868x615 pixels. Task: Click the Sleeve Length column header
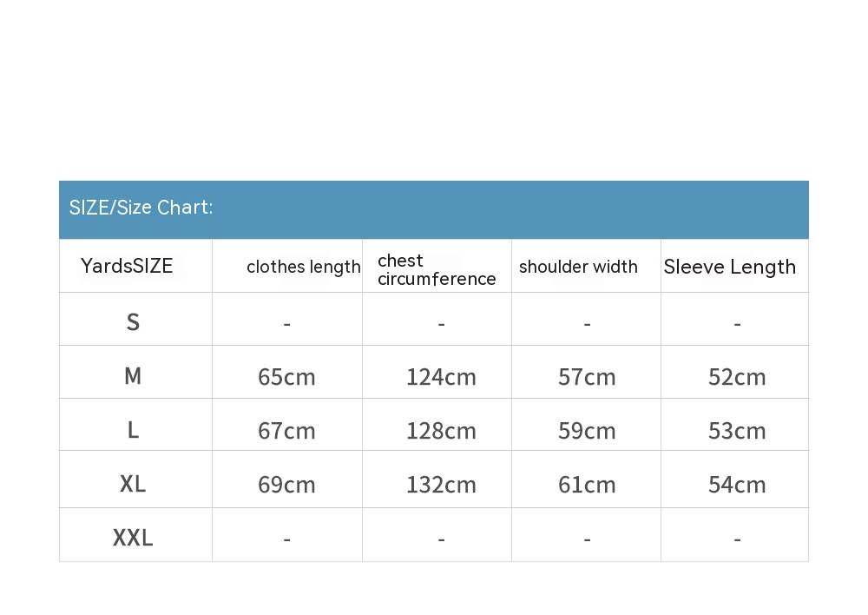point(729,268)
